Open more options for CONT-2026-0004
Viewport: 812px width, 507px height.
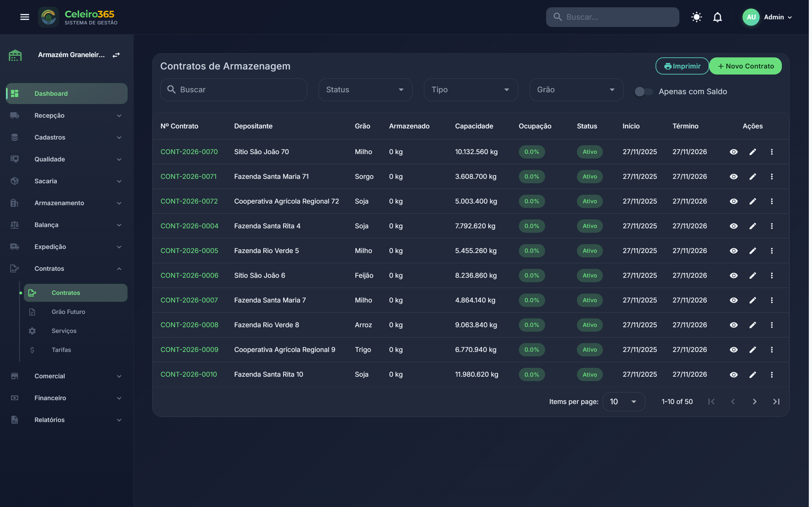(x=771, y=226)
